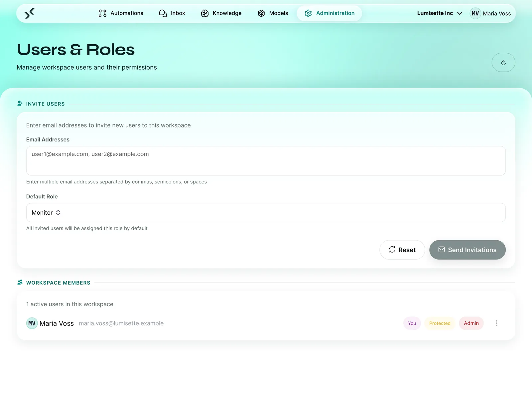Open the Lumisette Inc workspace switcher
This screenshot has width=532, height=416.
(x=440, y=13)
